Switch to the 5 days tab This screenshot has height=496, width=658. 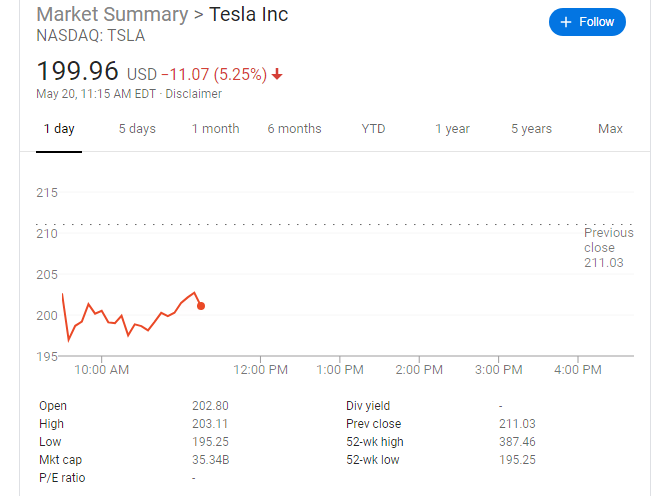coord(137,129)
